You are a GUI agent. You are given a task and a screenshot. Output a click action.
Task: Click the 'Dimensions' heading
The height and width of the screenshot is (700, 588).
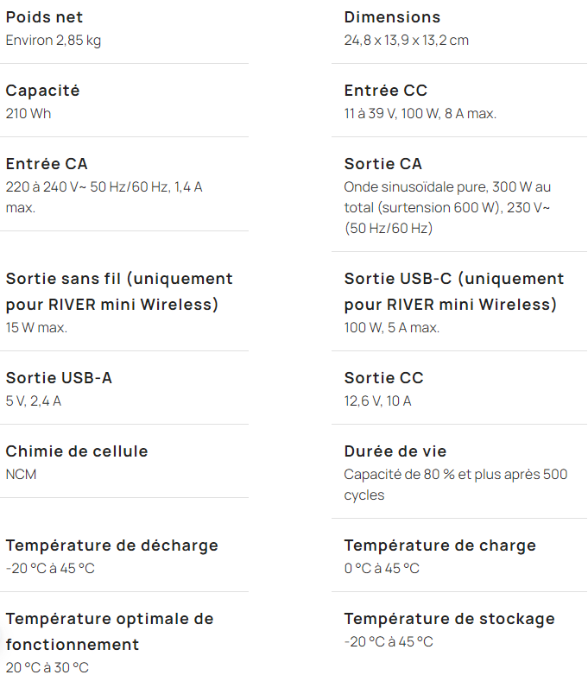[x=392, y=17]
